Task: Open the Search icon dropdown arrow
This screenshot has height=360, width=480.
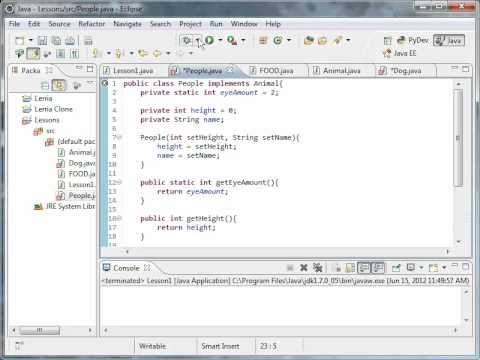Action: click(x=348, y=40)
